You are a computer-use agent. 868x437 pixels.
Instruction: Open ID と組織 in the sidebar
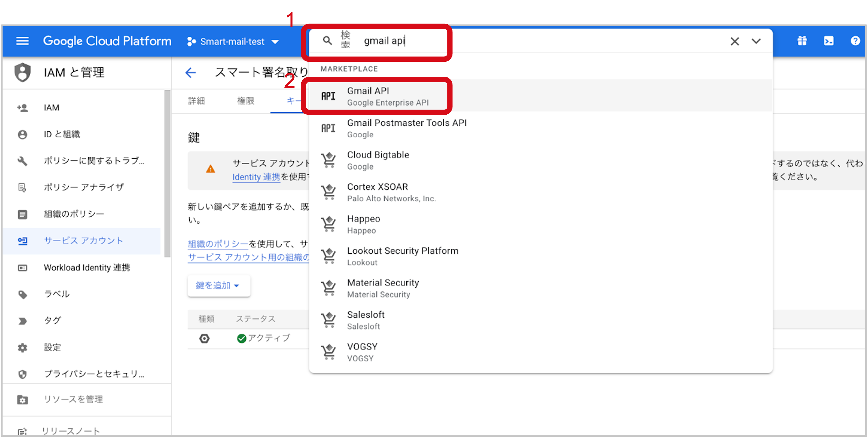coord(82,134)
